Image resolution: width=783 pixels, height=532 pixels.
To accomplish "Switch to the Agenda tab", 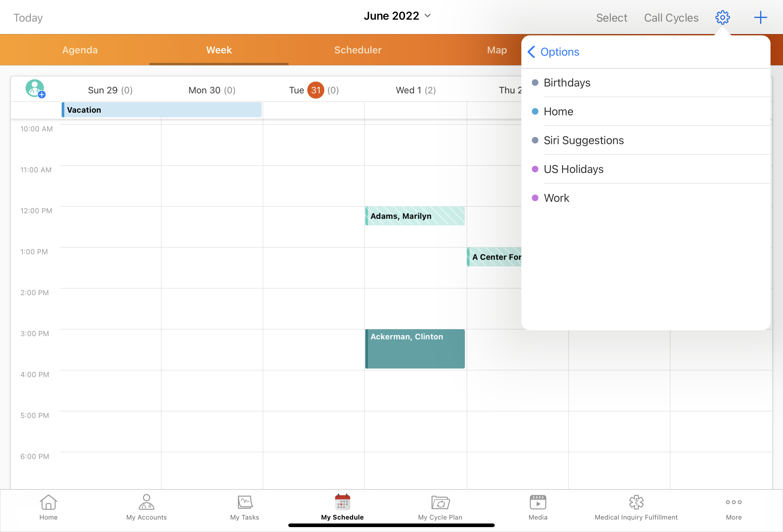I will click(80, 50).
